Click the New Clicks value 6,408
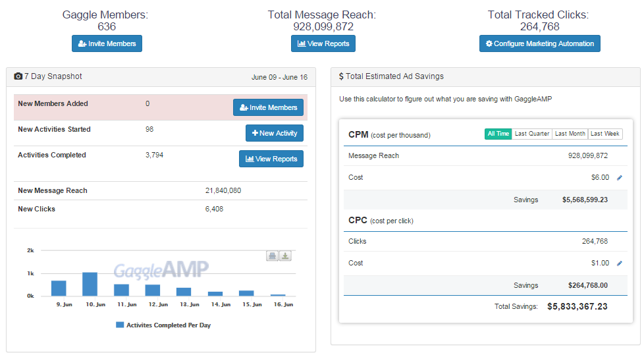 click(x=214, y=209)
